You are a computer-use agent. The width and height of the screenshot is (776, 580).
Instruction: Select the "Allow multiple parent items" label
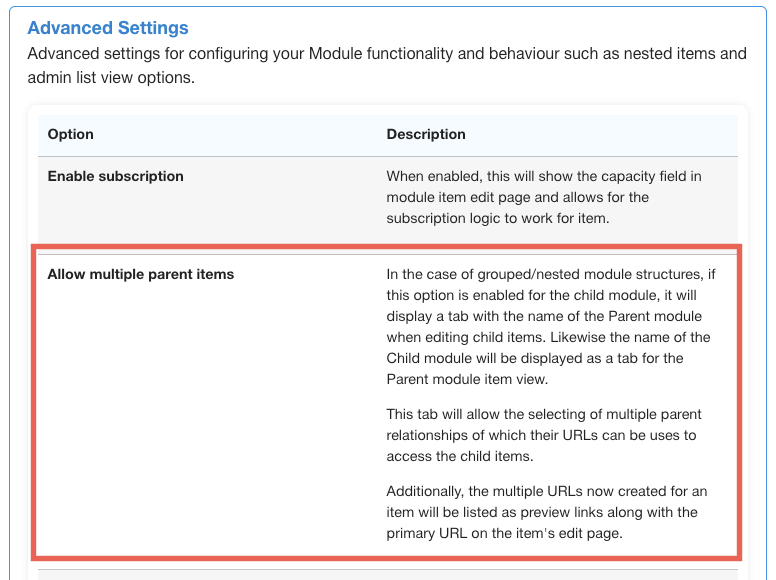point(141,274)
